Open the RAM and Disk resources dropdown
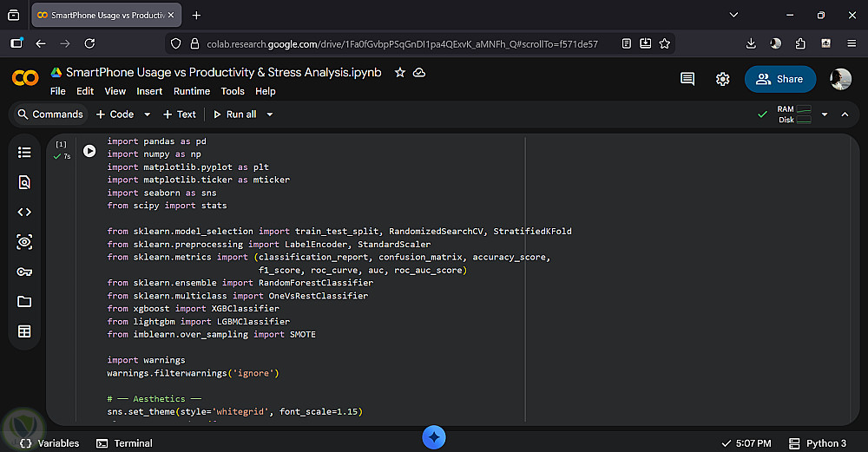 tap(824, 115)
